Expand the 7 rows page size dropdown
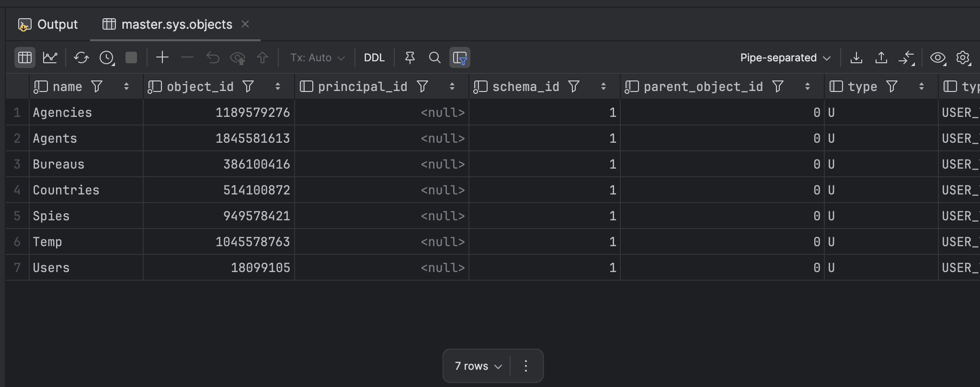The image size is (980, 387). pyautogui.click(x=478, y=366)
